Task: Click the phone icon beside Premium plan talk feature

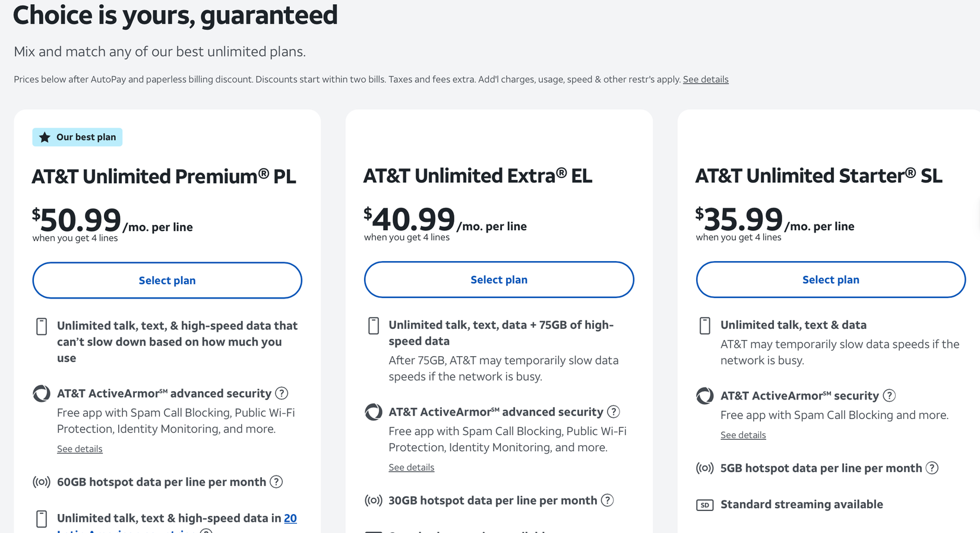Action: tap(42, 326)
